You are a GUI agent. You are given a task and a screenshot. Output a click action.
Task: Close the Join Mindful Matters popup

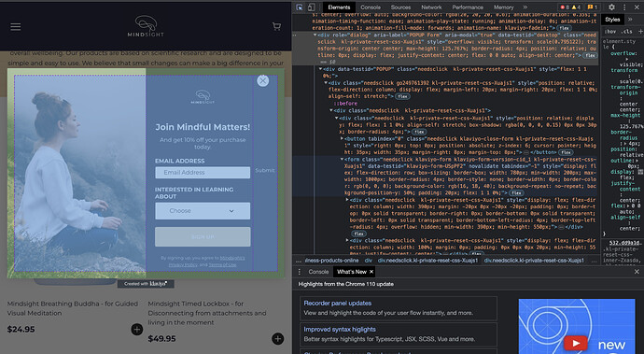pos(263,80)
